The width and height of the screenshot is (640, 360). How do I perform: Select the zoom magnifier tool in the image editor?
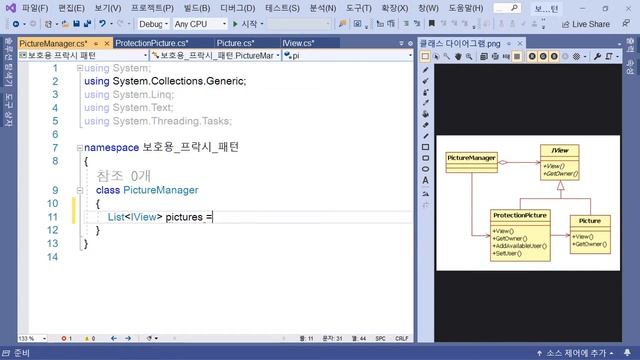(x=469, y=56)
